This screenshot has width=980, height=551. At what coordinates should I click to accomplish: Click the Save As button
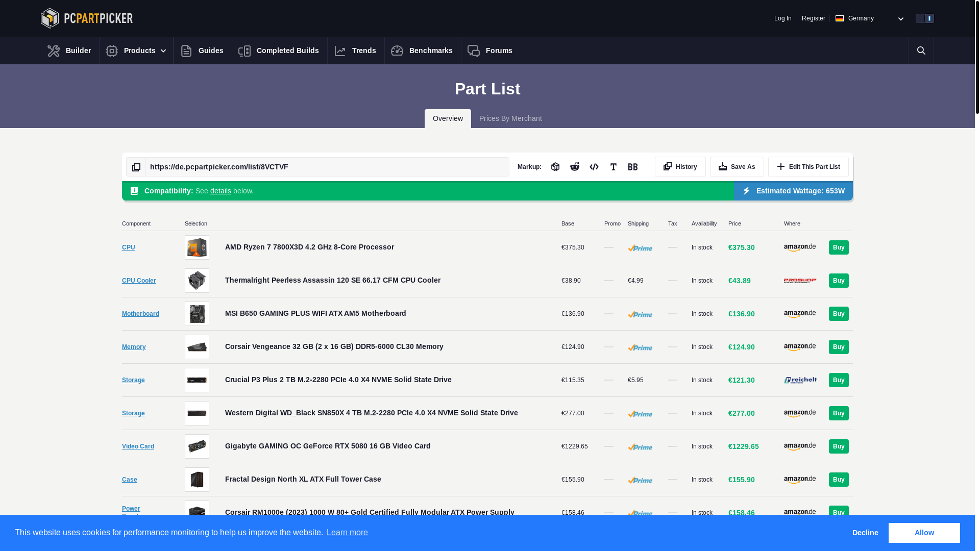tap(737, 167)
